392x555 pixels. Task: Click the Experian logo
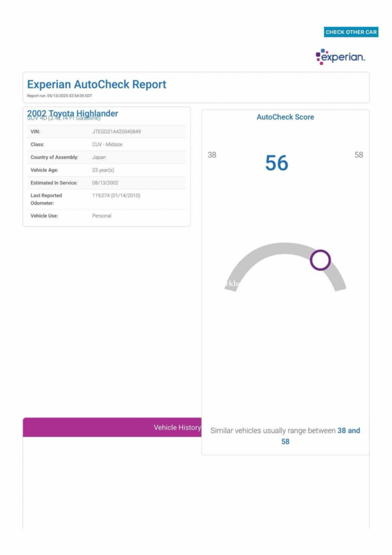tap(340, 57)
